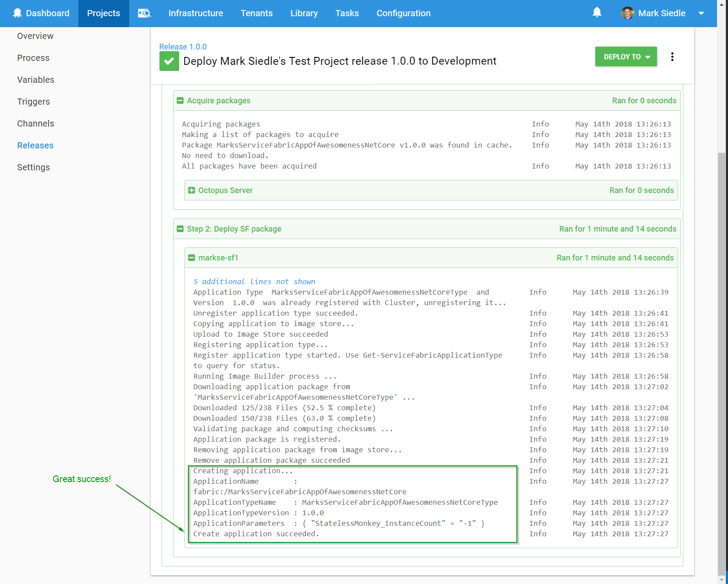728x584 pixels.
Task: Open the DEPLOY TO dropdown arrow
Action: 648,56
